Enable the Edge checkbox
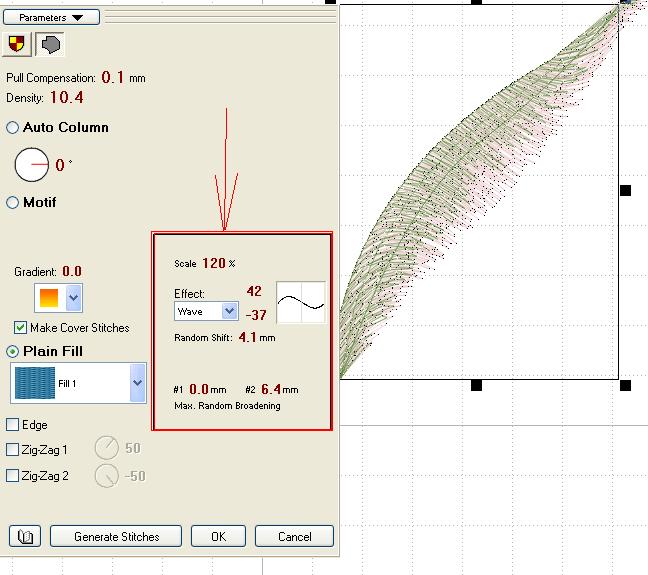The height and width of the screenshot is (575, 648). tap(13, 425)
